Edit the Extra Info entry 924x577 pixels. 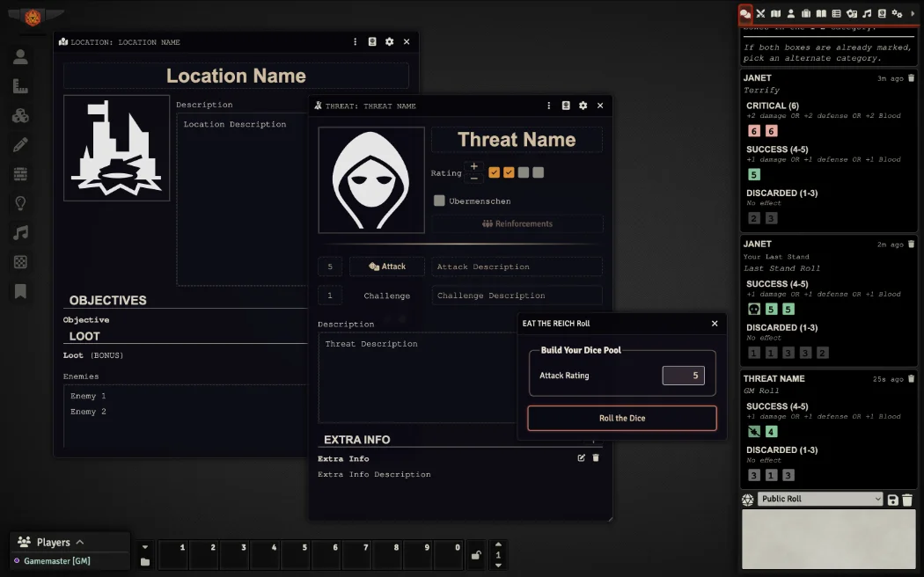pyautogui.click(x=582, y=458)
